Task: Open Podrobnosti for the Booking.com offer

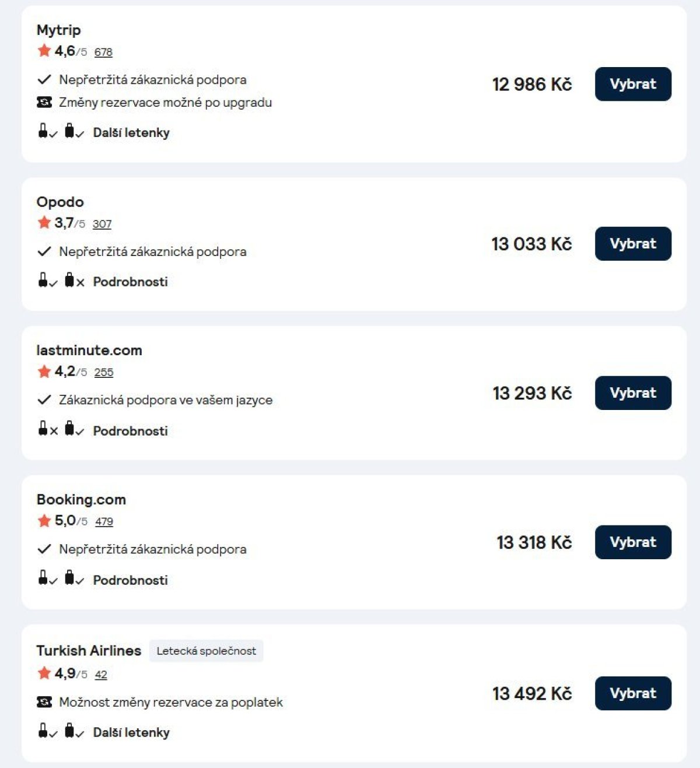Action: 131,580
